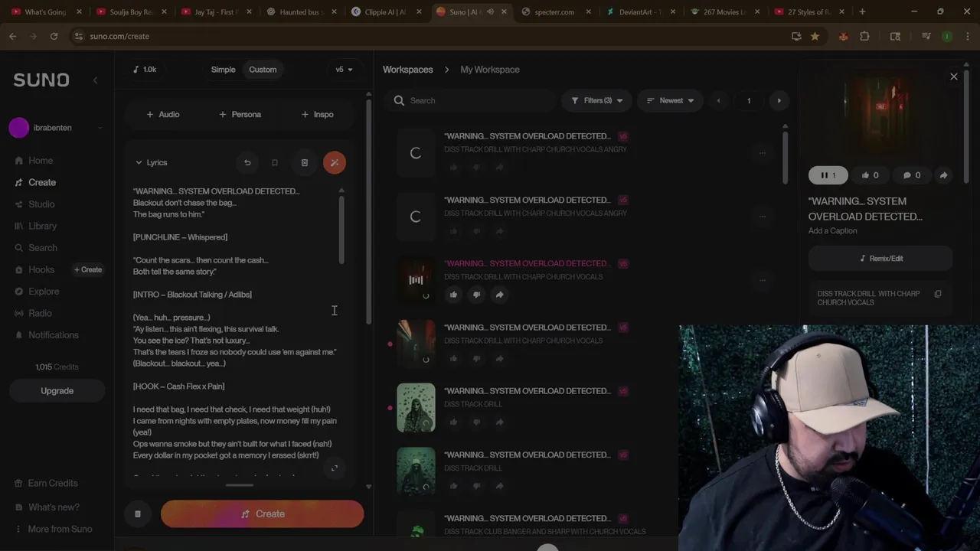Image resolution: width=980 pixels, height=551 pixels.
Task: Click Add a Caption
Action: click(x=832, y=231)
